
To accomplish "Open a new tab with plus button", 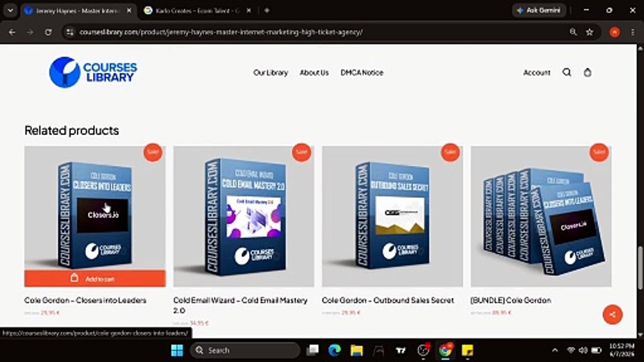I will 267,10.
